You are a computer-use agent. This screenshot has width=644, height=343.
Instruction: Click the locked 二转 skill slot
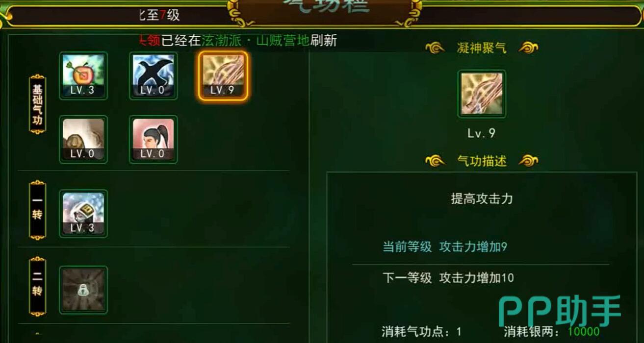click(83, 290)
